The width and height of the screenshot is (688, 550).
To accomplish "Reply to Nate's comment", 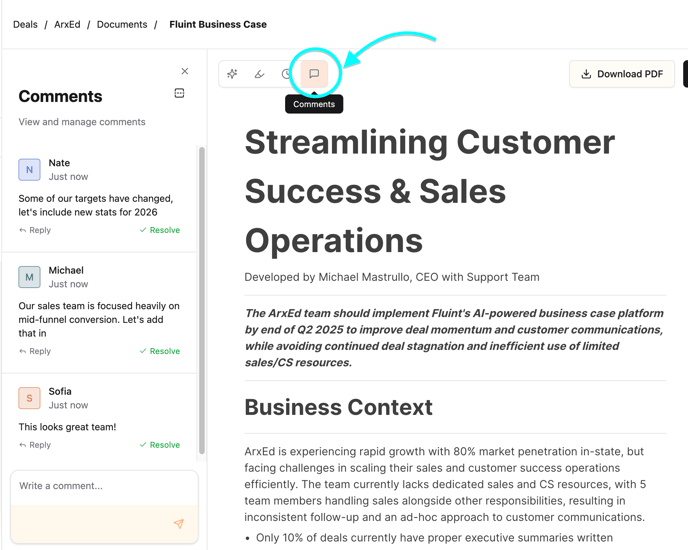I will pyautogui.click(x=35, y=230).
